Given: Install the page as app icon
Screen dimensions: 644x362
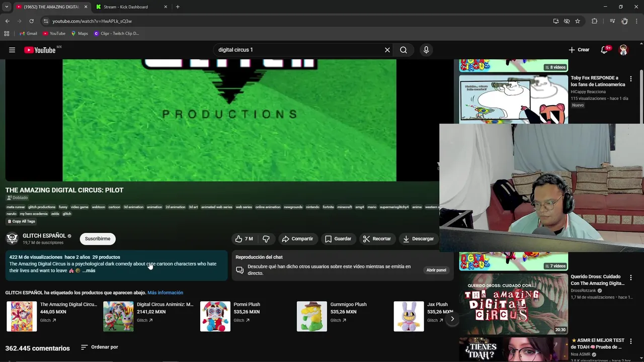Looking at the screenshot, I should (556, 21).
